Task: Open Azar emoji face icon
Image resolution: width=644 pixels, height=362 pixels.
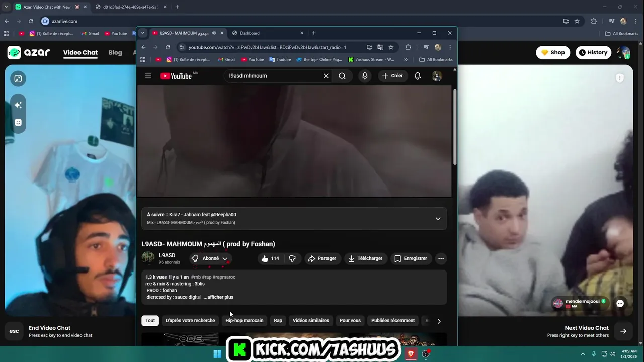Action: [18, 122]
